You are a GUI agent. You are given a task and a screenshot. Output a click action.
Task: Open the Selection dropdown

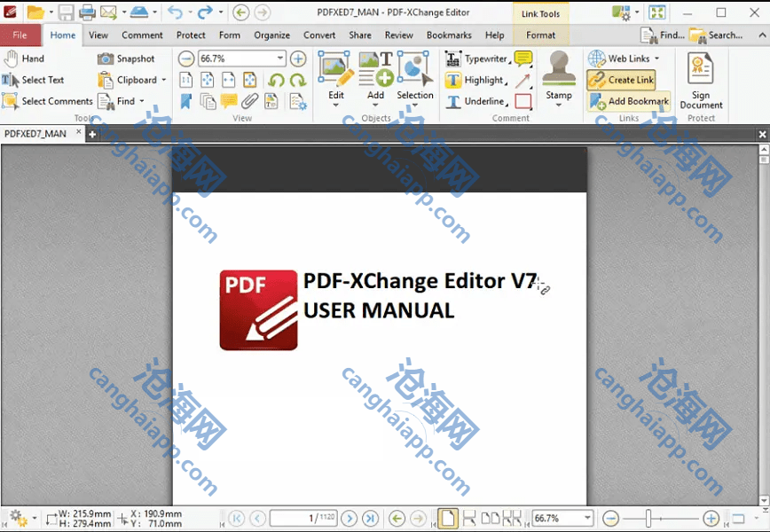[415, 105]
